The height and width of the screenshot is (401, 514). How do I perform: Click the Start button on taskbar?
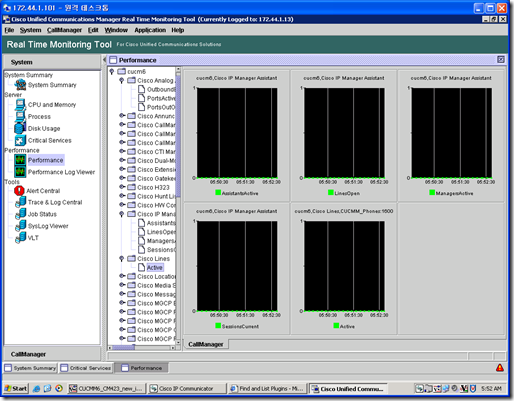pyautogui.click(x=15, y=389)
